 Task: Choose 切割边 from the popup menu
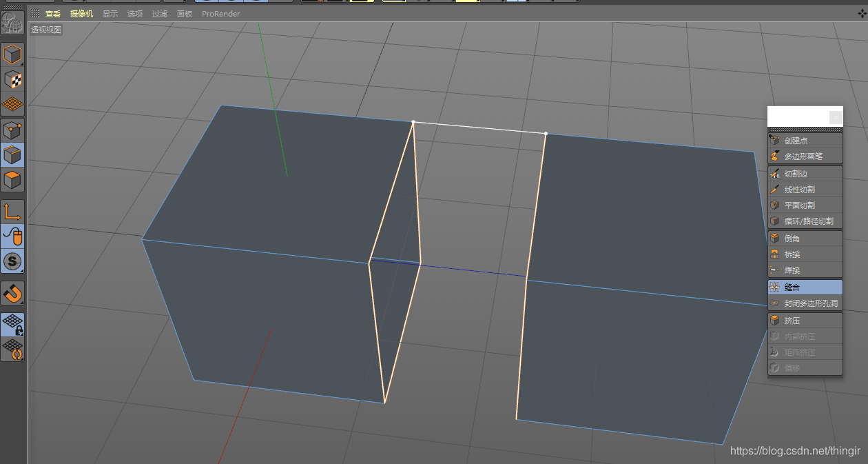point(805,174)
